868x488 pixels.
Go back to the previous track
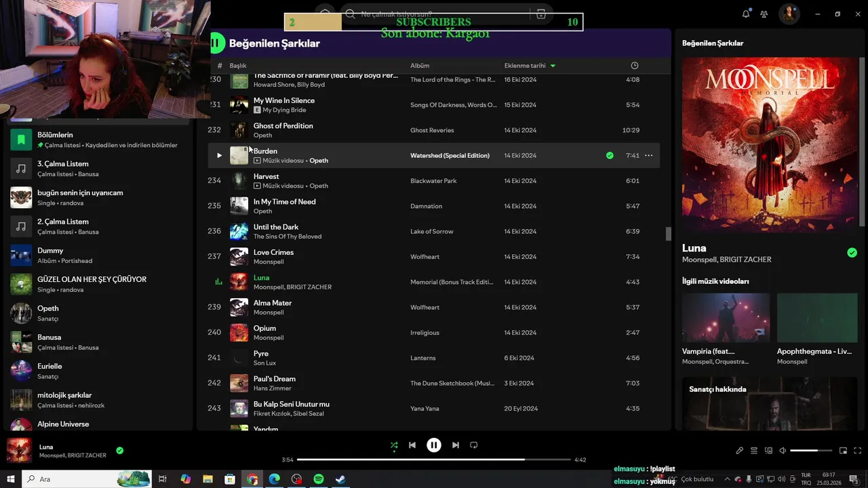click(412, 445)
